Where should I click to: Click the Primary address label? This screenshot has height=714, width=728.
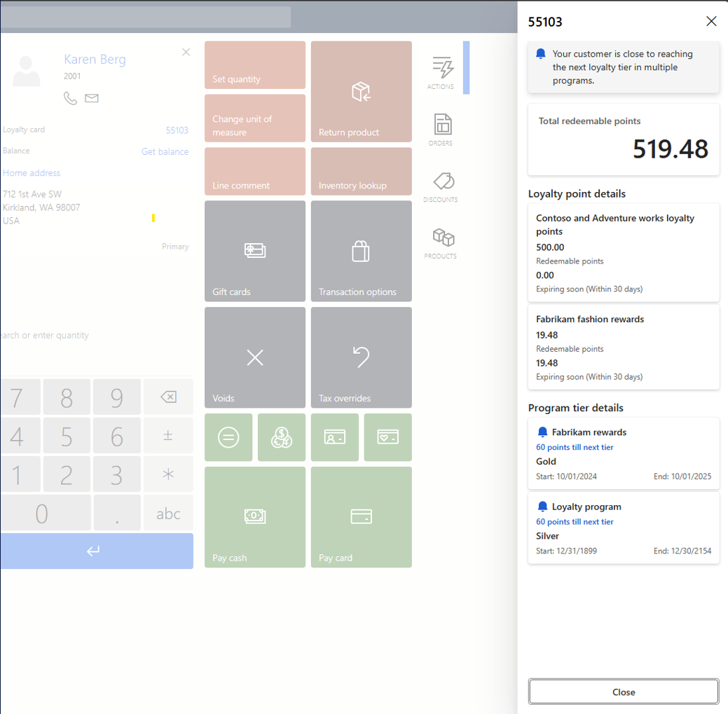175,247
